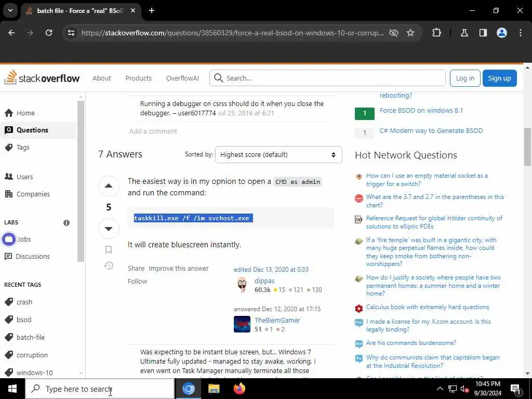Close the batch file tab

tap(133, 10)
